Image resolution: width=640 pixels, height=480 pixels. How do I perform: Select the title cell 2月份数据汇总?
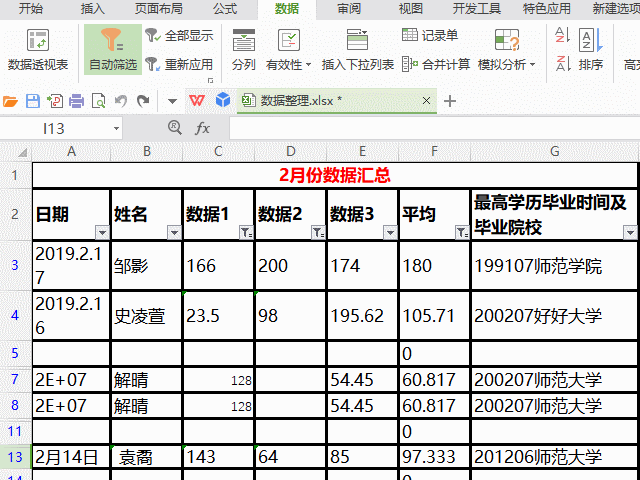click(x=335, y=176)
